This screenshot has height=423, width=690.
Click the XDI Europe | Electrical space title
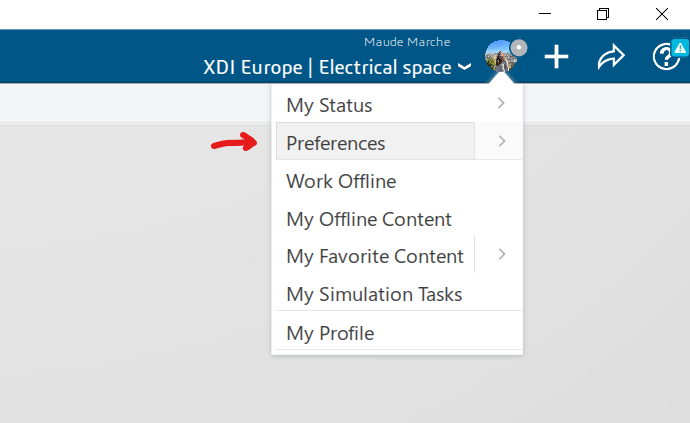[x=329, y=68]
